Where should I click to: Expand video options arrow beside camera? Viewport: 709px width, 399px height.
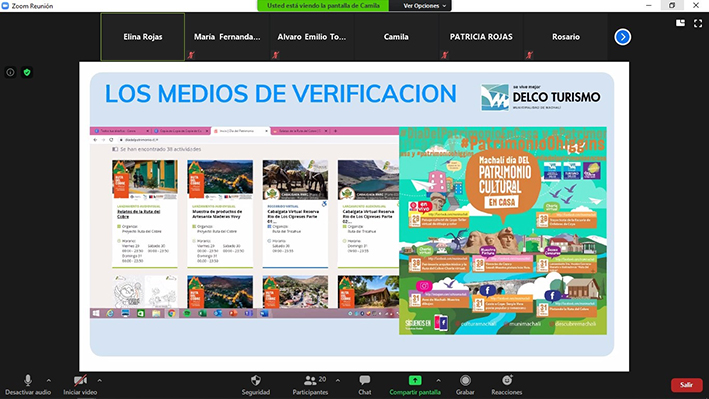[x=99, y=380]
